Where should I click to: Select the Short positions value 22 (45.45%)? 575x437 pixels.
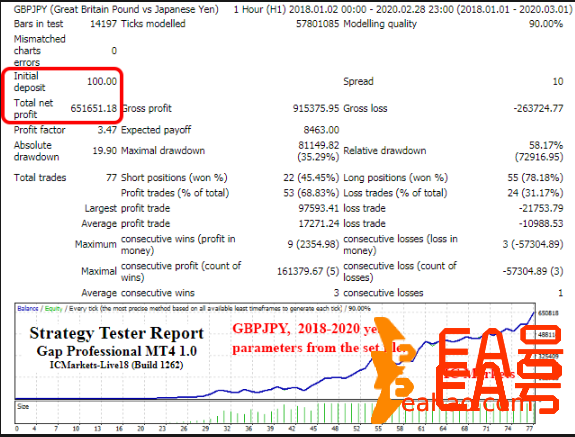311,178
